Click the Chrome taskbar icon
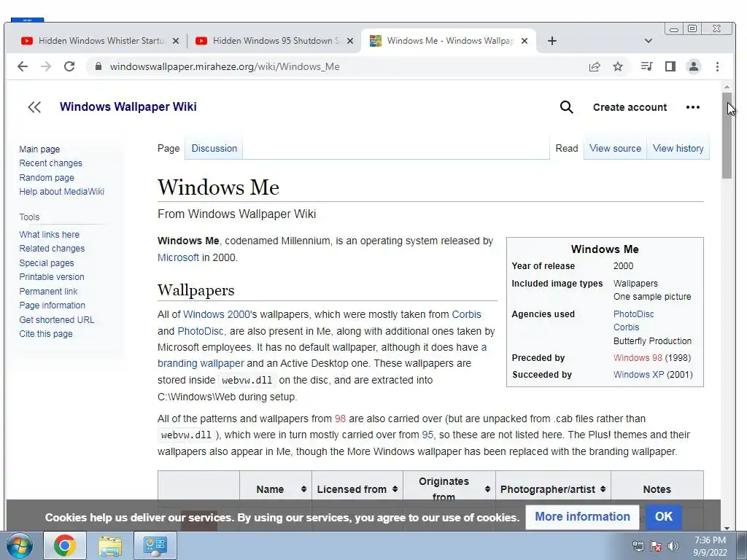 point(65,545)
